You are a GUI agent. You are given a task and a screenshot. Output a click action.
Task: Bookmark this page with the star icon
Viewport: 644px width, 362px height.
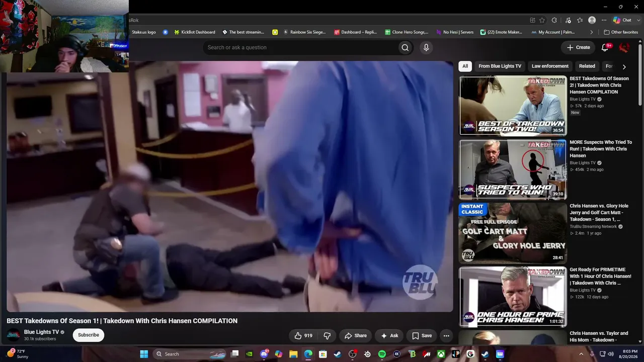(542, 20)
